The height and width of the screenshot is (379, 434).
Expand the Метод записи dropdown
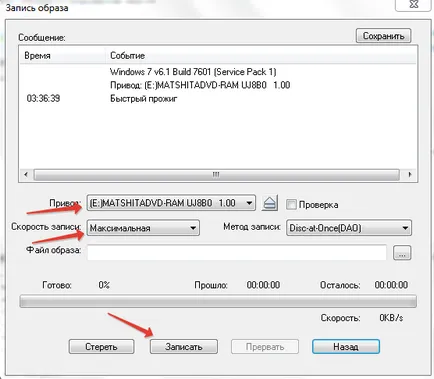tap(349, 228)
